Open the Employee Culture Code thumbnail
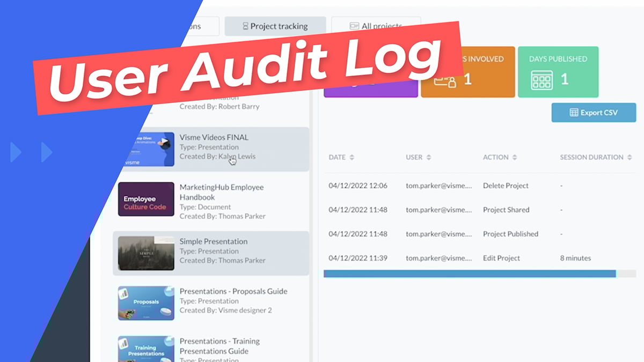644x362 pixels. tap(146, 199)
